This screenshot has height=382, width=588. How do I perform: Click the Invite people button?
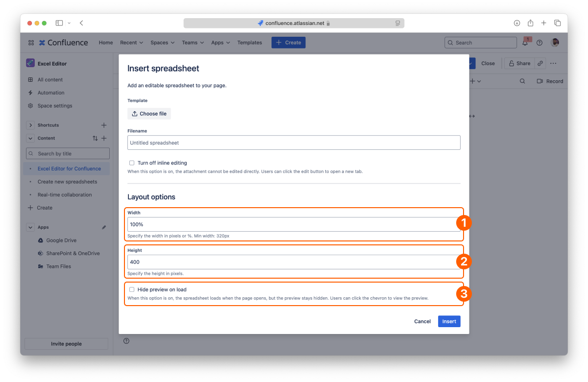[x=66, y=344]
